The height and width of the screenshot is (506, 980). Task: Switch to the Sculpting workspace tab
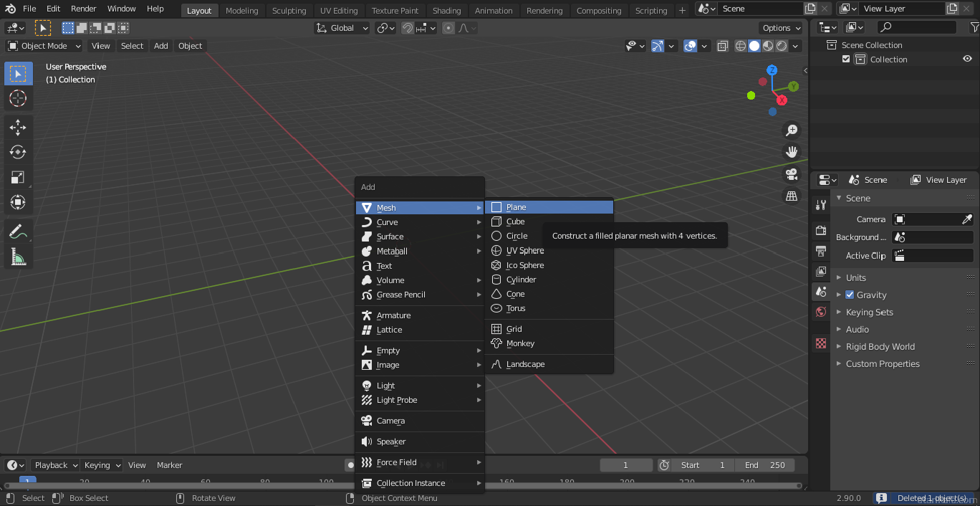point(289,11)
